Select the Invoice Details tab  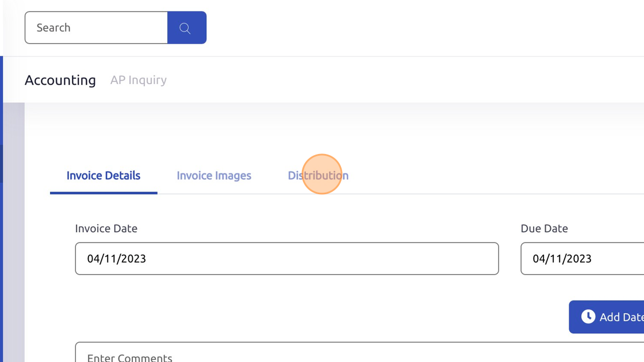103,176
